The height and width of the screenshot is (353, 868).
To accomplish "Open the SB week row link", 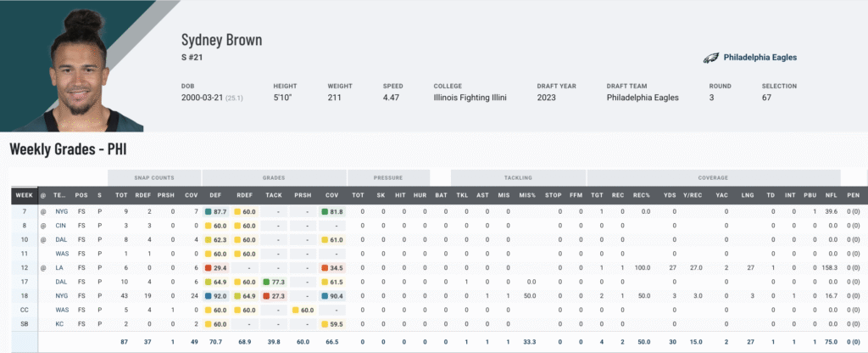I will click(x=23, y=323).
